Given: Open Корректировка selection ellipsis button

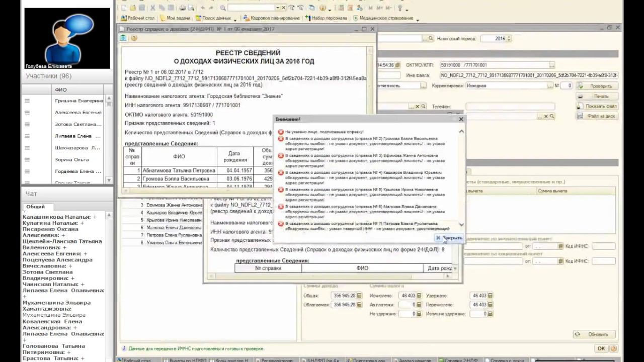Looking at the screenshot, I should click(x=550, y=86).
